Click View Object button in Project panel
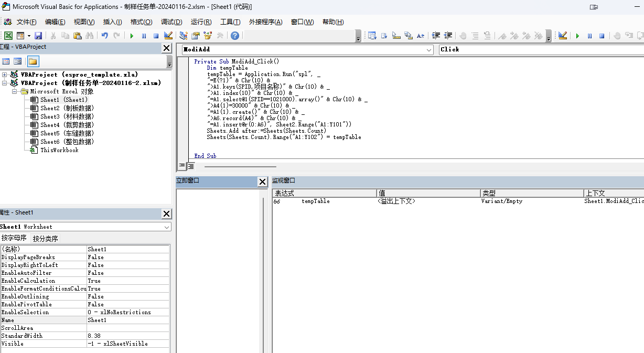Viewport: 644px width, 353px height. coord(18,61)
